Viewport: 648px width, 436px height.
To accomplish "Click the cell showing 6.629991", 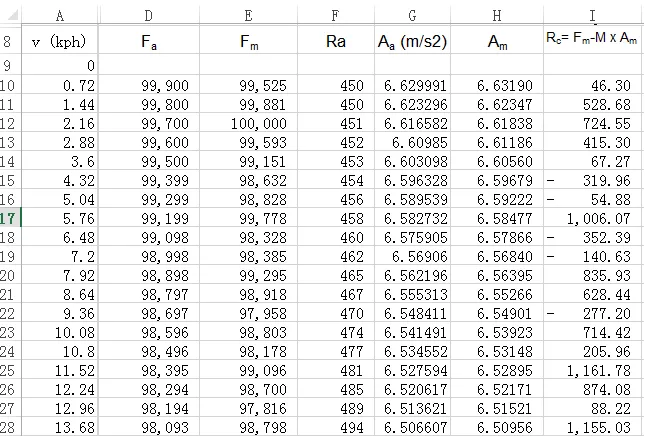I will coord(412,85).
